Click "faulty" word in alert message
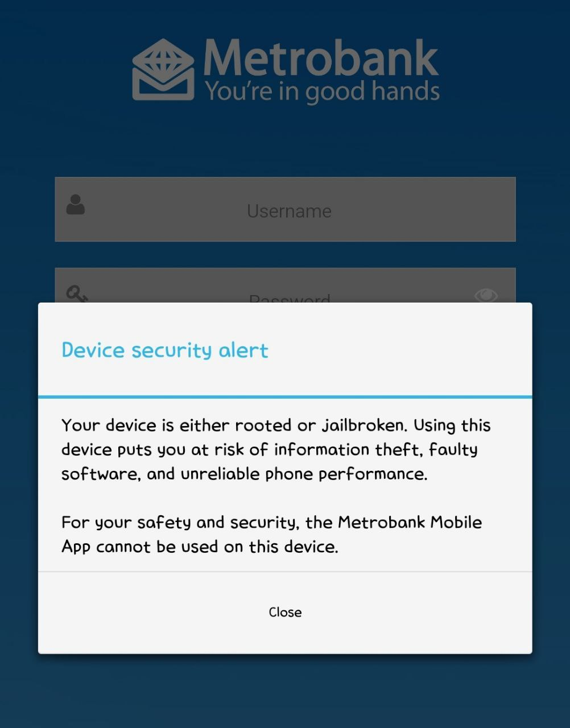570x728 pixels. (x=453, y=450)
